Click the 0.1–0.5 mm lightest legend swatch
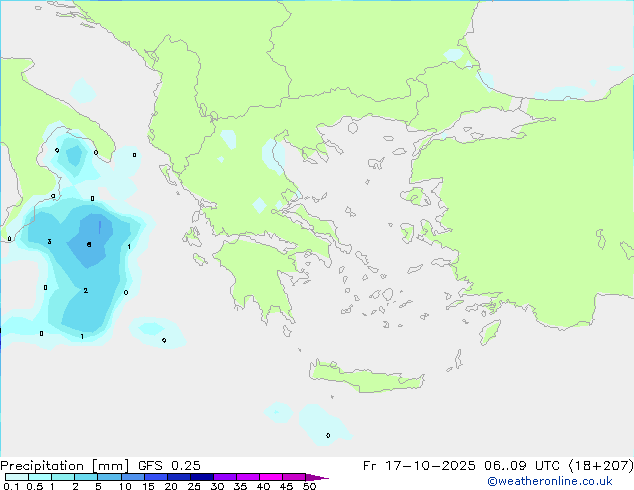The height and width of the screenshot is (490, 634). coord(17,477)
